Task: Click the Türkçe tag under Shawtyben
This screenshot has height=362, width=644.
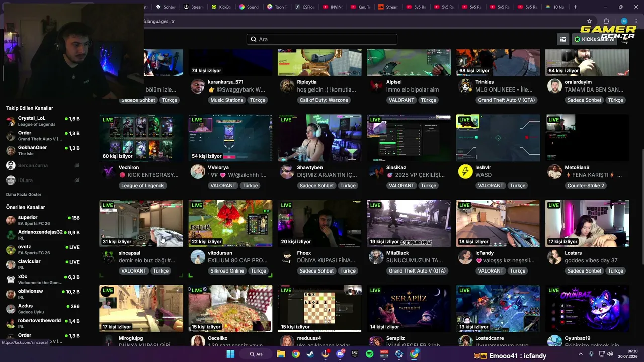Action: coord(348,186)
